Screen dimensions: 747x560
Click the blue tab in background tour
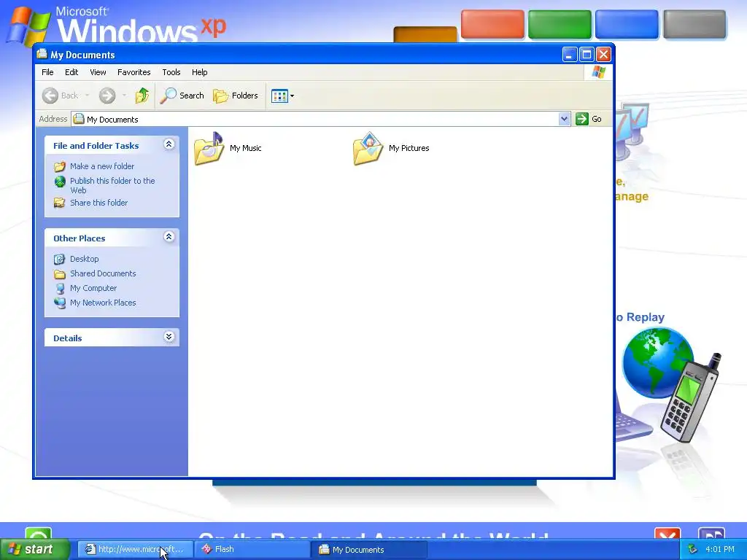pos(627,24)
